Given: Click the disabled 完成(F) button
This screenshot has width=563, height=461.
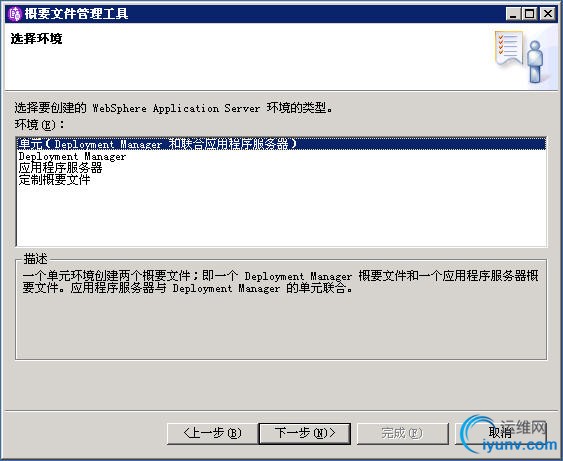Looking at the screenshot, I should 403,433.
